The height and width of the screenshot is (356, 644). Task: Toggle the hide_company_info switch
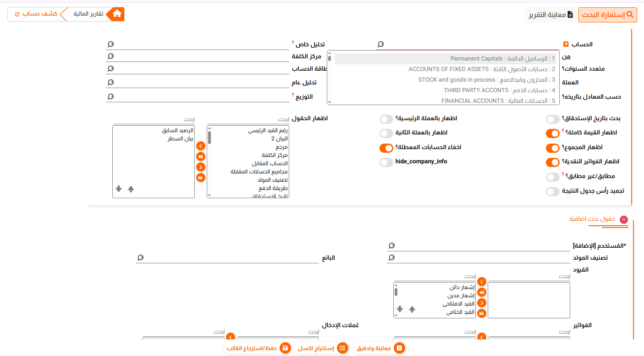point(386,162)
